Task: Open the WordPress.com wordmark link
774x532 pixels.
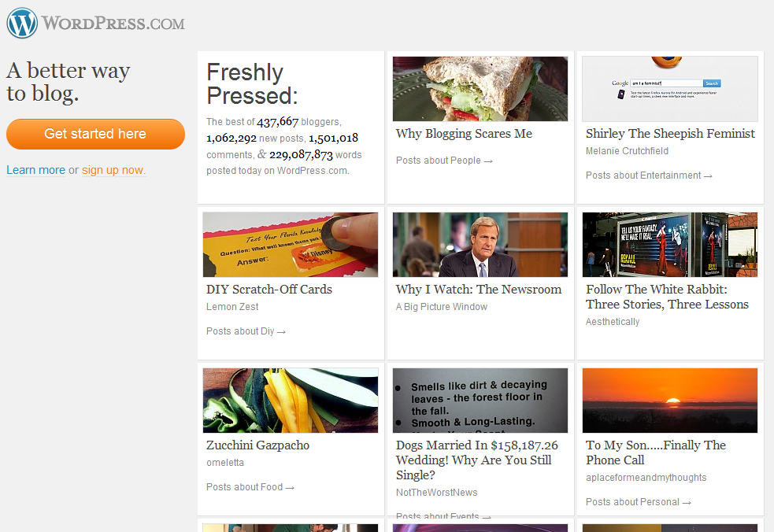Action: point(113,23)
